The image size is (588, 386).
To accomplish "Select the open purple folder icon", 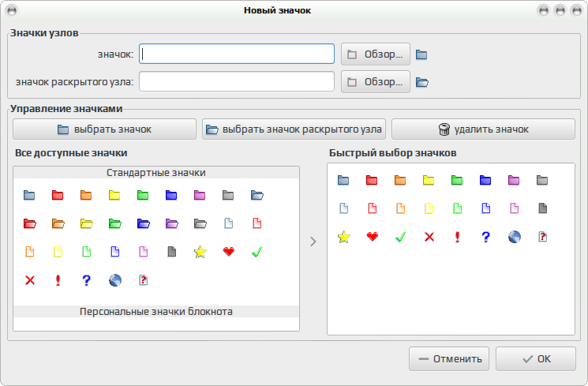I will [x=172, y=223].
